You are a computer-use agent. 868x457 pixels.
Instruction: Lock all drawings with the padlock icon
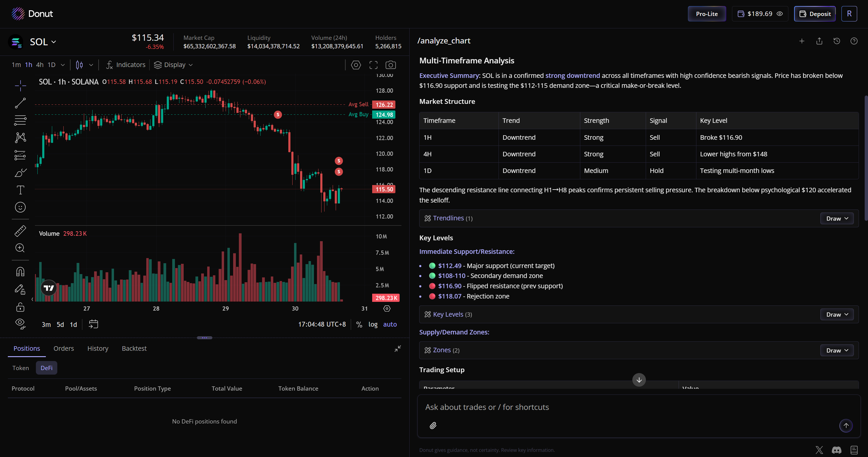(x=20, y=307)
